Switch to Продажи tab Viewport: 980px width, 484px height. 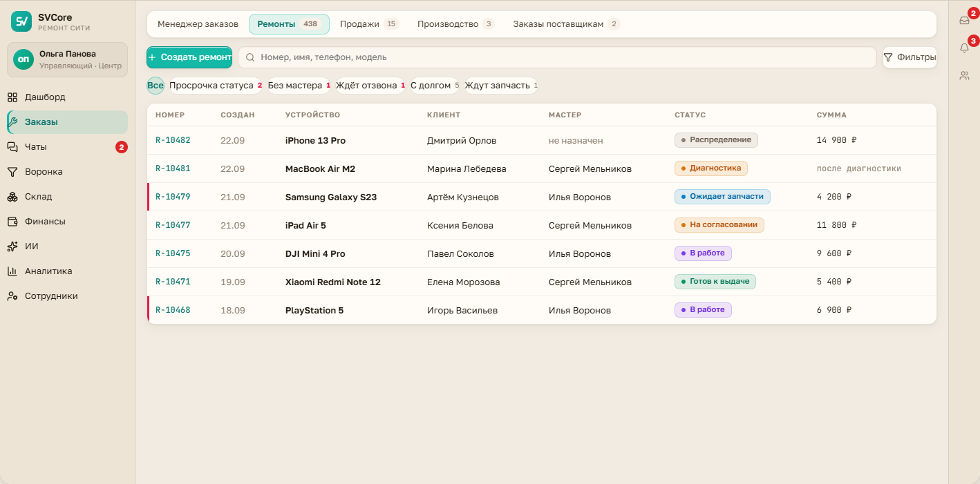pyautogui.click(x=370, y=24)
